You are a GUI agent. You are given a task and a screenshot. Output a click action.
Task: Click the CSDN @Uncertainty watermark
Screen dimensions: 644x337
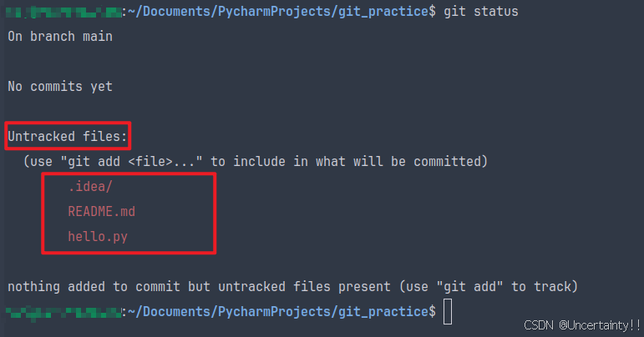[582, 325]
